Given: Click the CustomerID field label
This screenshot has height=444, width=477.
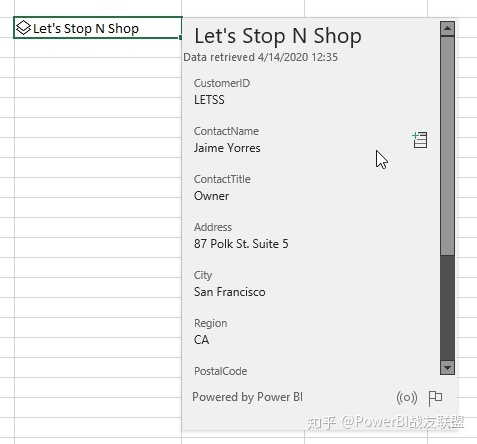Looking at the screenshot, I should click(222, 83).
